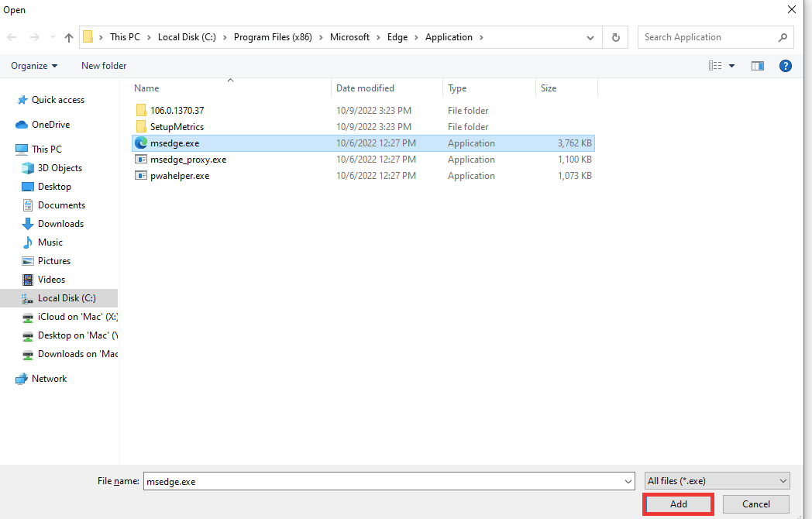Navigate to This PC in address bar

(x=125, y=37)
